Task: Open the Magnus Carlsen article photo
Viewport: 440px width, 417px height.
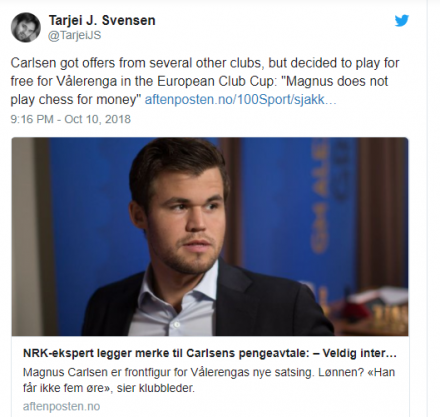Action: tap(210, 236)
